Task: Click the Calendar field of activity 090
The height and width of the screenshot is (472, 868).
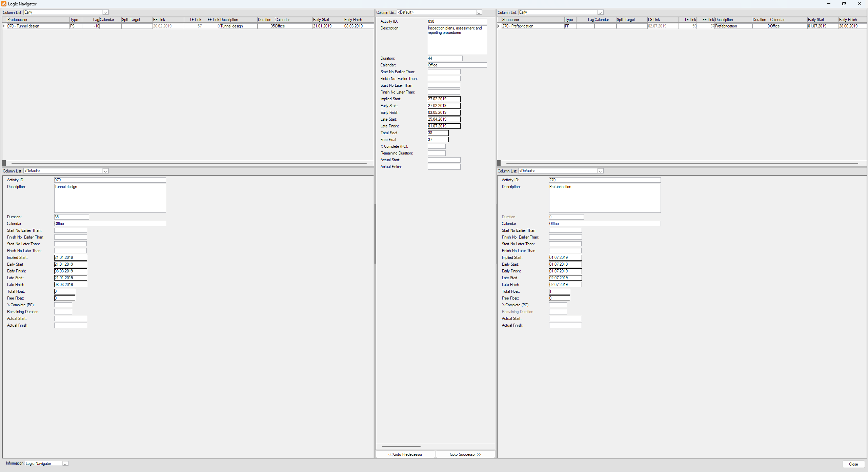Action: click(457, 65)
